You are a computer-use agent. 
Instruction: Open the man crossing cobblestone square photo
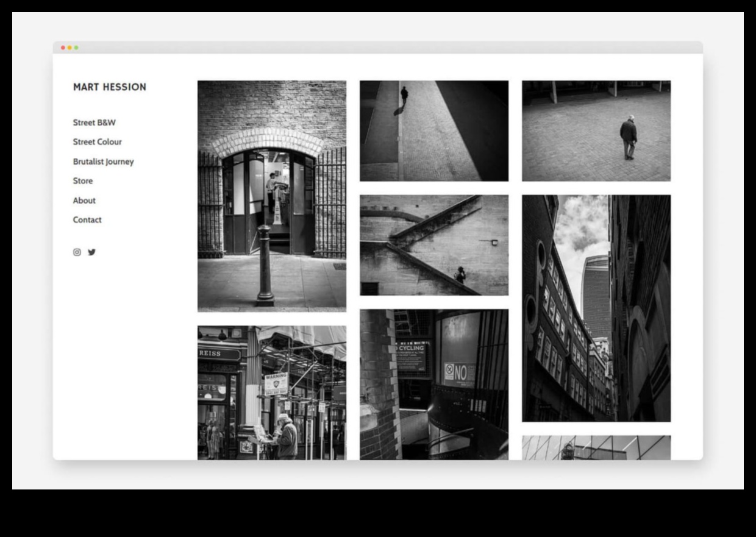tap(596, 130)
